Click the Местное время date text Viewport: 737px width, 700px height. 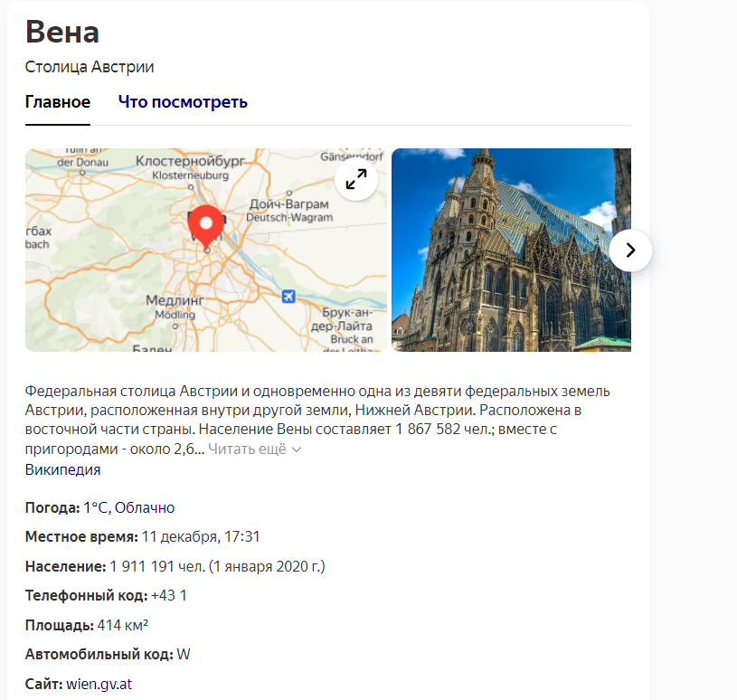pos(201,537)
